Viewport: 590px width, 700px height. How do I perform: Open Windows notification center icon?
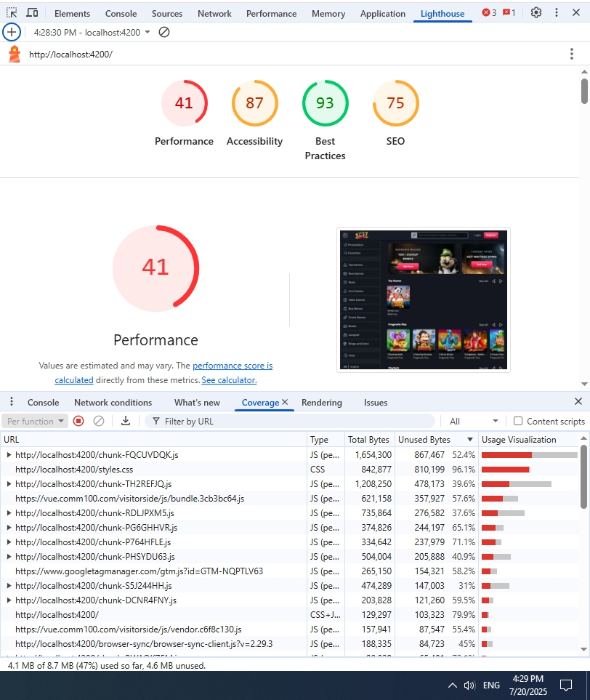point(566,685)
